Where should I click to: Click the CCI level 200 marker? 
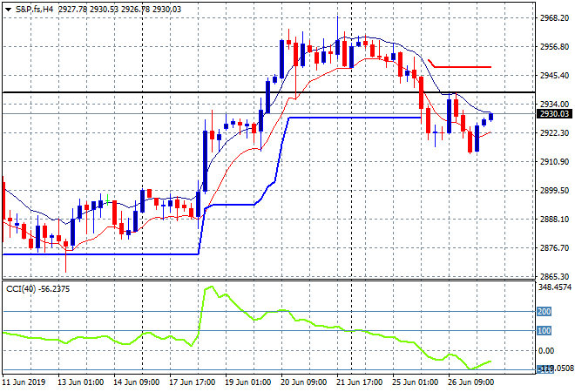coord(544,312)
